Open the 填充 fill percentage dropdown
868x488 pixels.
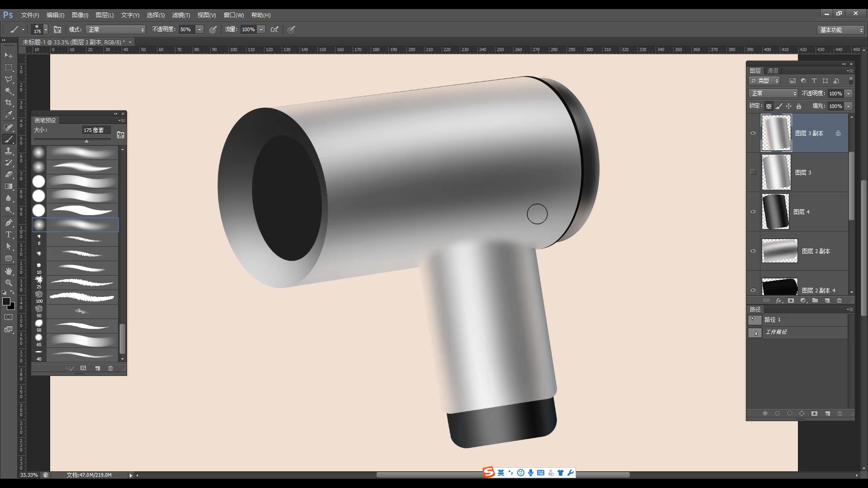coord(849,106)
